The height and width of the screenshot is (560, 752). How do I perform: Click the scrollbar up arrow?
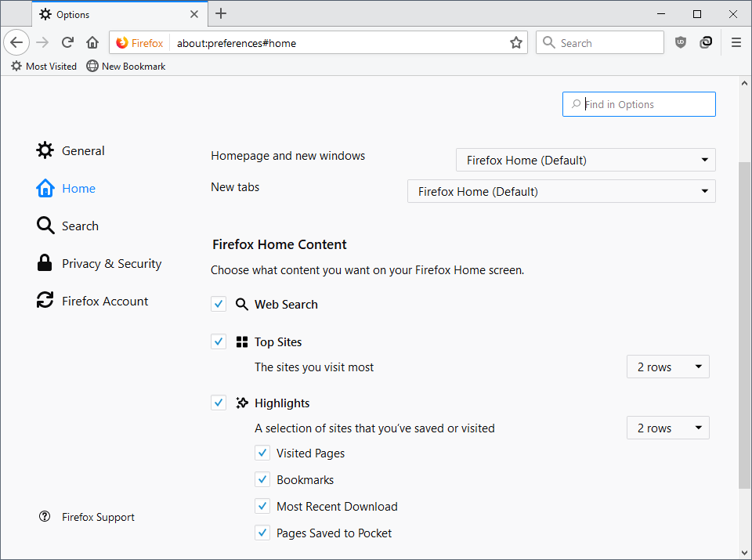(744, 83)
